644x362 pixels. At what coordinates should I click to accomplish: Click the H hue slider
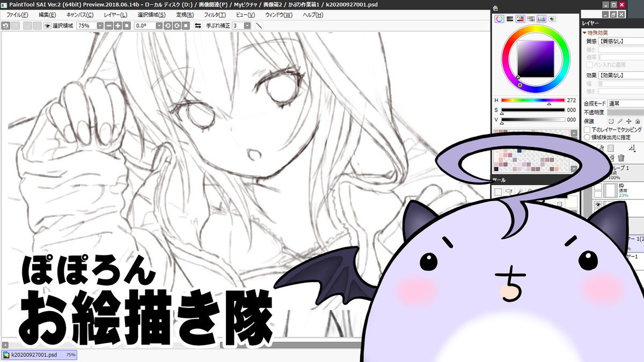(x=533, y=100)
